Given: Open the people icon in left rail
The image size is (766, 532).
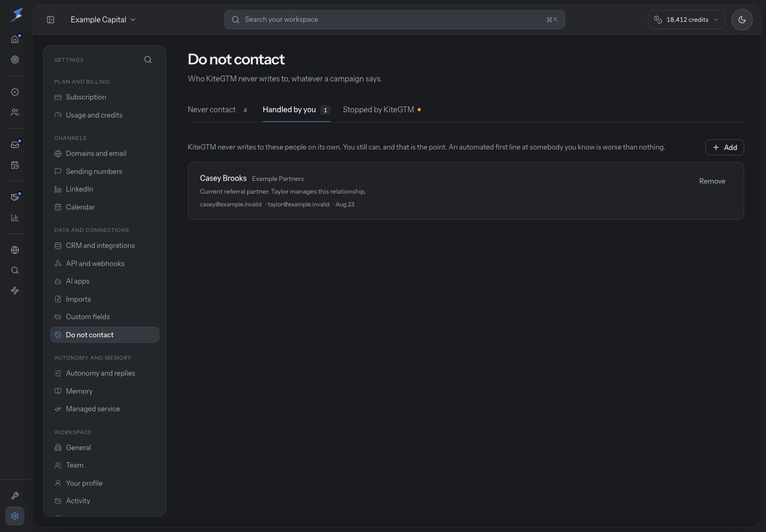Looking at the screenshot, I should coord(15,112).
